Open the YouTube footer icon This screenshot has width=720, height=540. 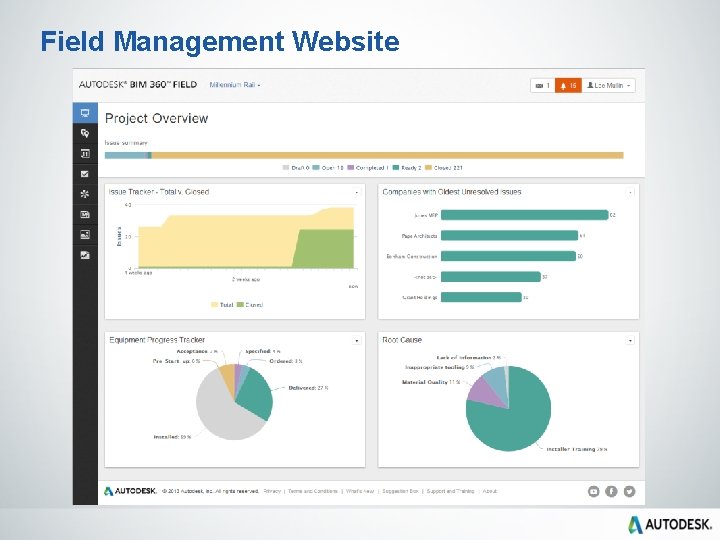coord(593,491)
